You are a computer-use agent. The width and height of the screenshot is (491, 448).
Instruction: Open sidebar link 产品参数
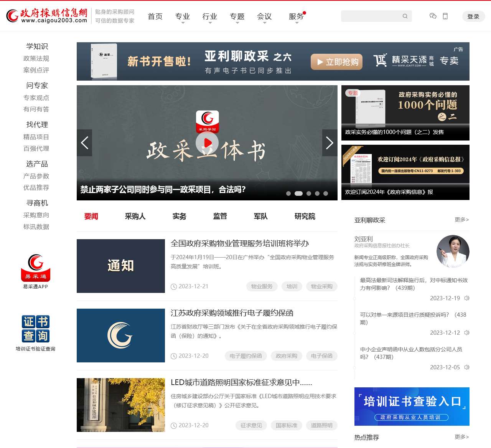(36, 176)
